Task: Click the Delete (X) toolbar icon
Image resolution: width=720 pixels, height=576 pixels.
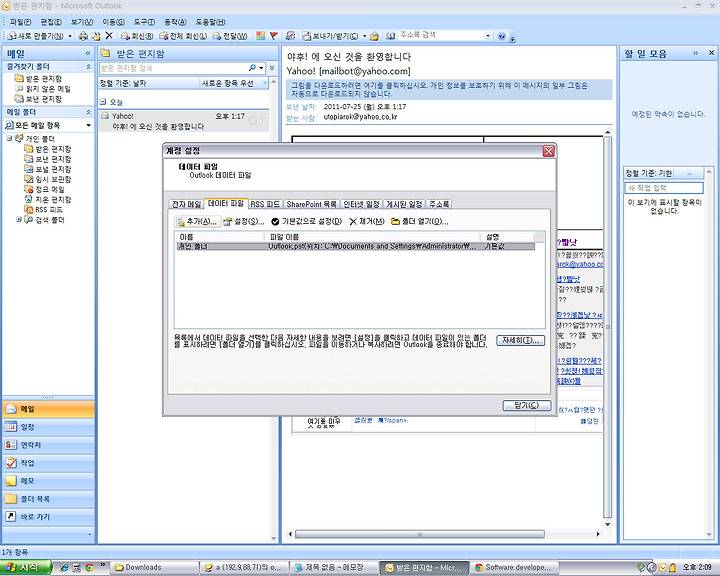Action: point(109,36)
